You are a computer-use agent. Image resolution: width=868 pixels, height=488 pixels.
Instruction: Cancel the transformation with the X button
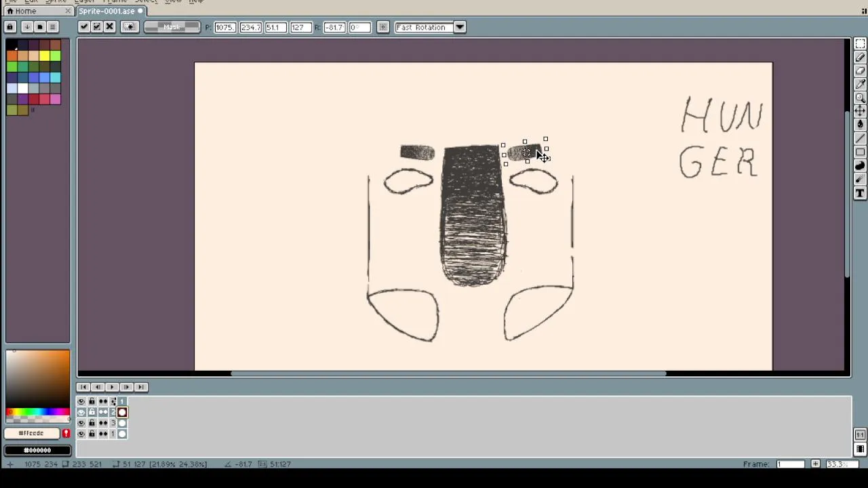(109, 27)
